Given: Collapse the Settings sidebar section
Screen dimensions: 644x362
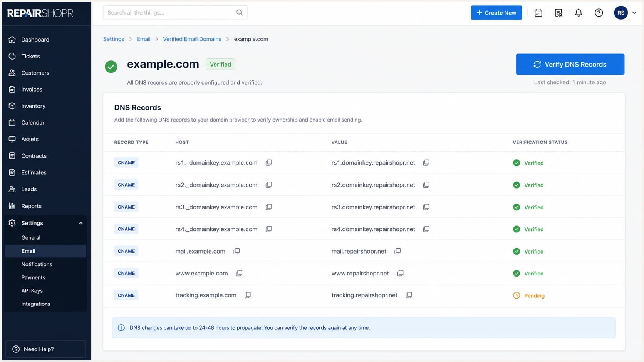Looking at the screenshot, I should click(81, 223).
